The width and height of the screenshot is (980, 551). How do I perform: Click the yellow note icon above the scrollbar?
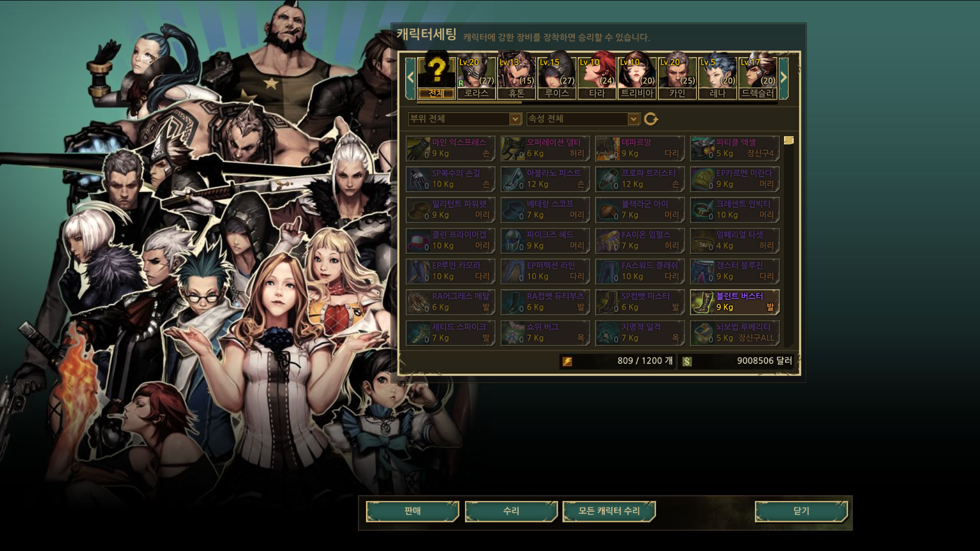(789, 140)
